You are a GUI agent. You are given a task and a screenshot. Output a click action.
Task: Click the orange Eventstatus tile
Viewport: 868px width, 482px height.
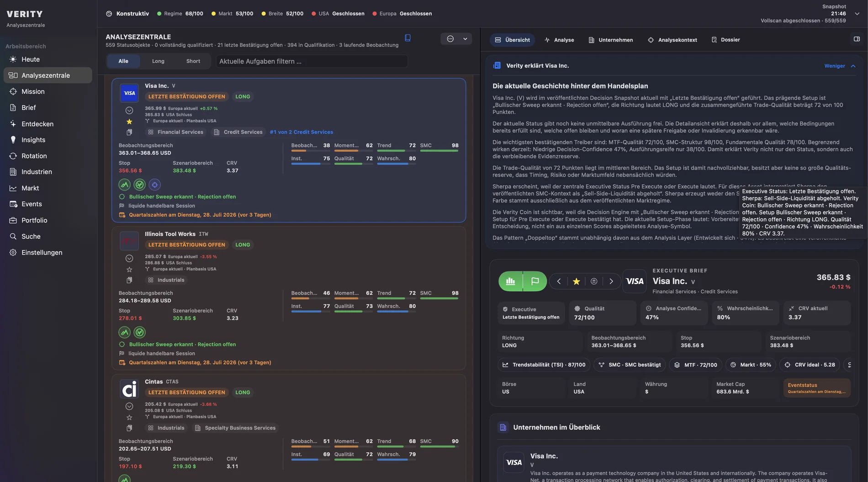817,388
